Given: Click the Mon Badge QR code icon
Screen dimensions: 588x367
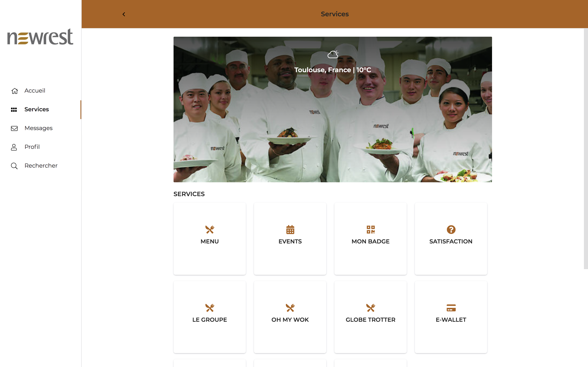Looking at the screenshot, I should pos(371,230).
